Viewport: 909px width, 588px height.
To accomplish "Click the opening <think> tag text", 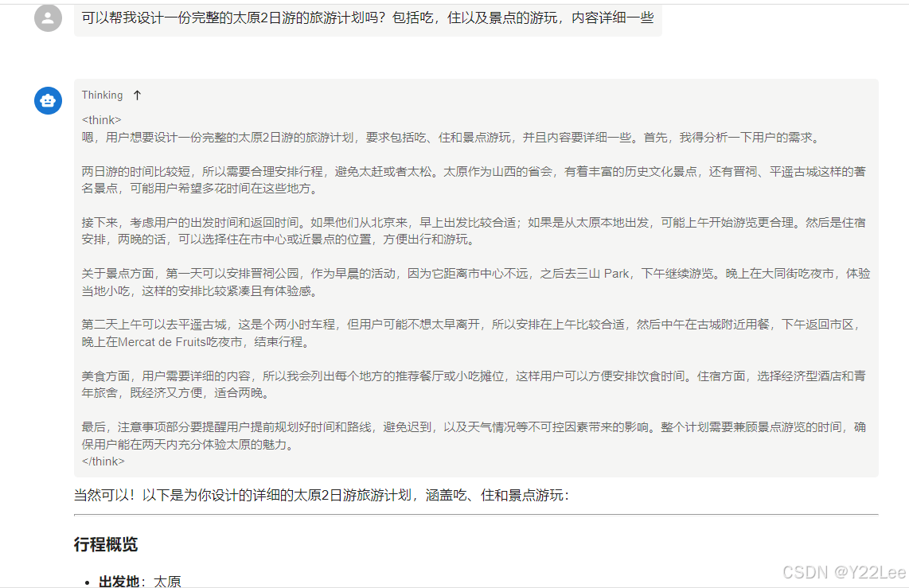I will (x=102, y=120).
